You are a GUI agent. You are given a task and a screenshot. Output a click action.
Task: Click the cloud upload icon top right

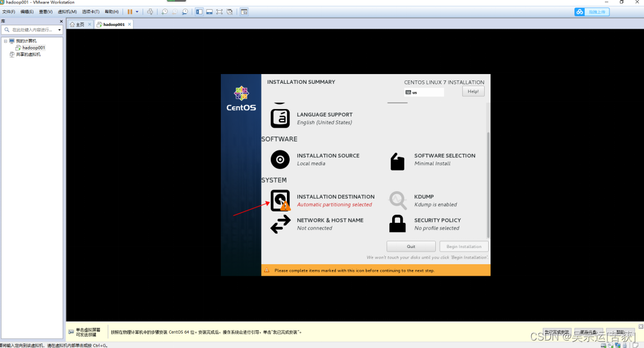(580, 12)
